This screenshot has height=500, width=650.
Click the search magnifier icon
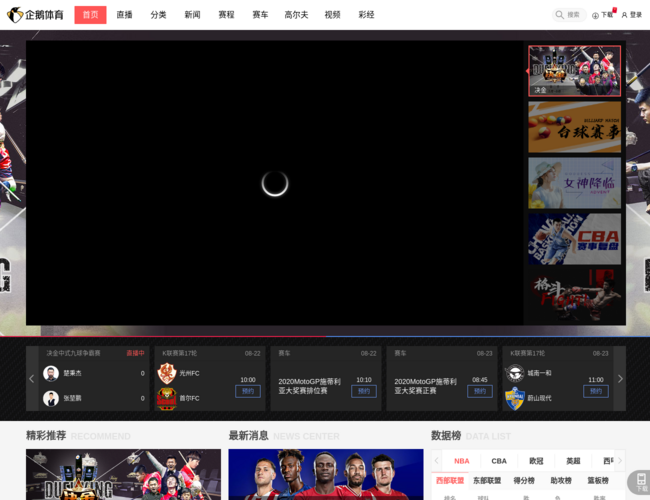tap(560, 15)
